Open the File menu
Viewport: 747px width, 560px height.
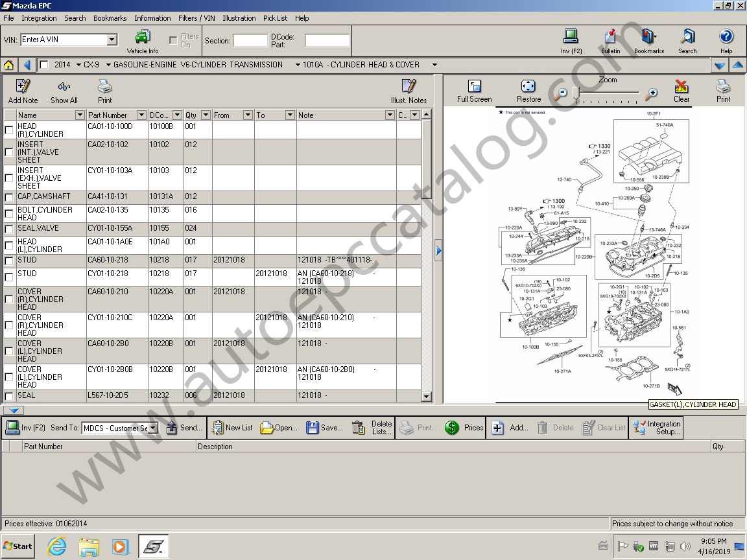pyautogui.click(x=8, y=18)
